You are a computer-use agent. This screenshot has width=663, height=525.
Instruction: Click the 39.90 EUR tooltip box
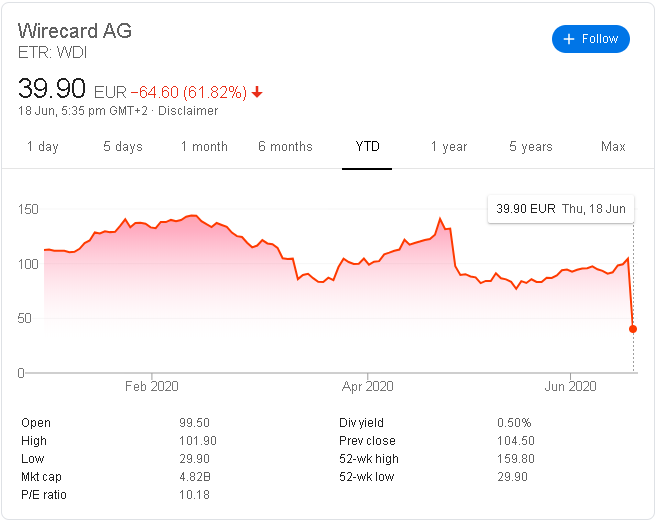[x=561, y=209]
